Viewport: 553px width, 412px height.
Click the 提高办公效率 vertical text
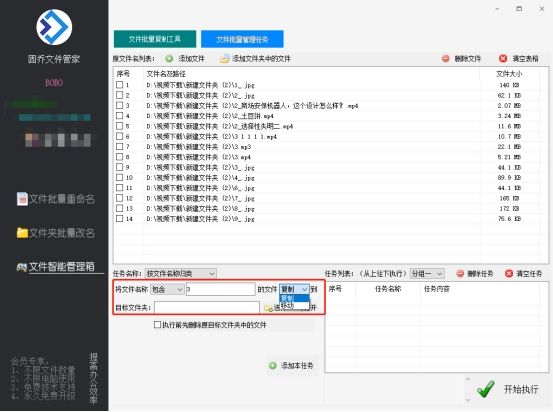pos(93,378)
